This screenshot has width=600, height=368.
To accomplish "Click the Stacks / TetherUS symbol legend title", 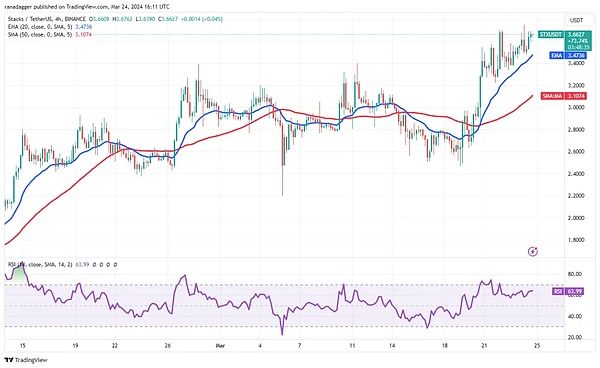I will click(x=47, y=19).
